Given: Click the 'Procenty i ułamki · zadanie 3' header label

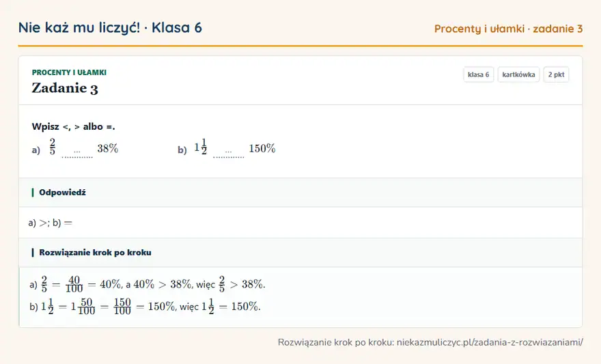Looking at the screenshot, I should pos(508,29).
